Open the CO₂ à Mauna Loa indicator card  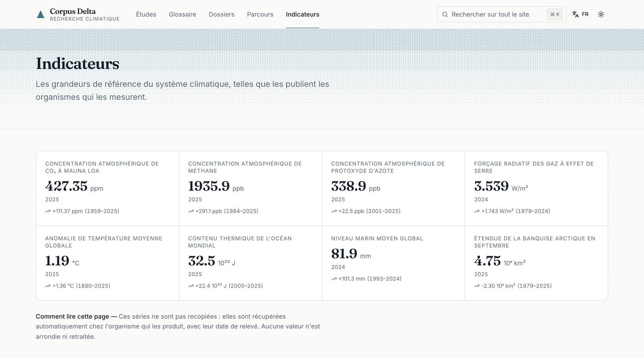108,188
